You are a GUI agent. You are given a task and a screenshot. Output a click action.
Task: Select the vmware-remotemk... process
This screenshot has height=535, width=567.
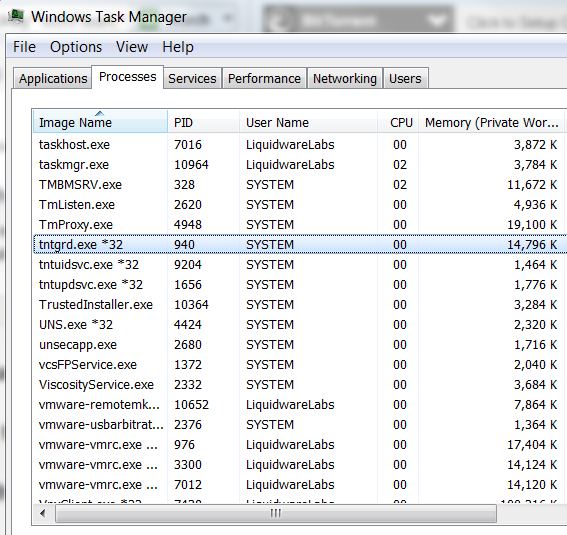pyautogui.click(x=300, y=405)
